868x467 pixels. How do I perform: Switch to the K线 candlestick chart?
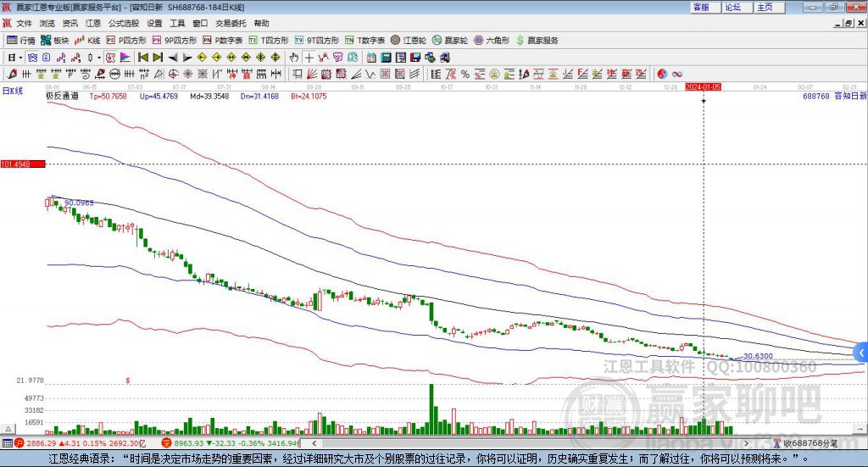pos(87,40)
